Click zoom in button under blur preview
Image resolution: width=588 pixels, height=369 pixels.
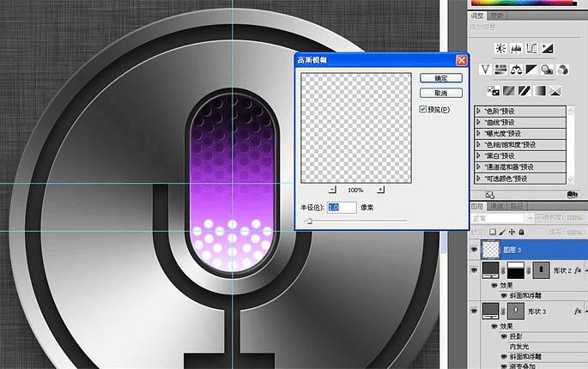click(380, 190)
